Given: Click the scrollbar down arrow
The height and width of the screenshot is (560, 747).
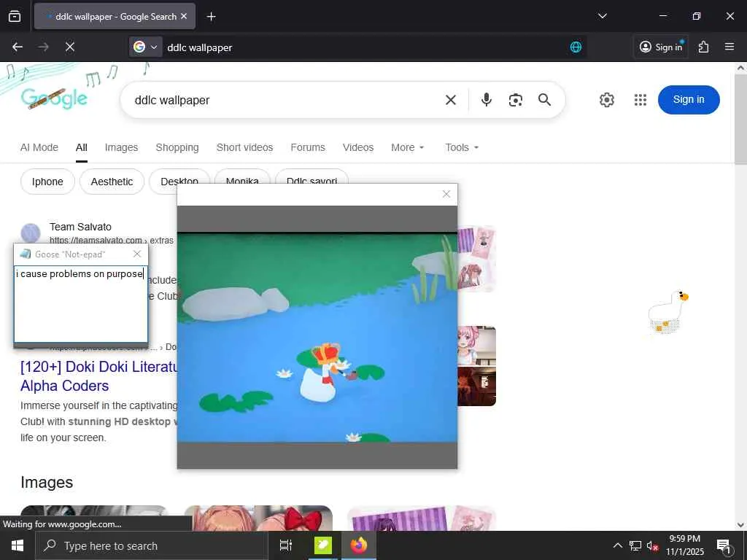Looking at the screenshot, I should coord(740,525).
